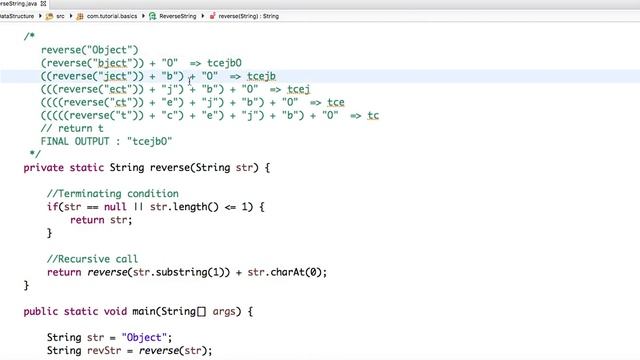Click the String parameter type in reverse declaration
640x360 pixels.
(213, 167)
